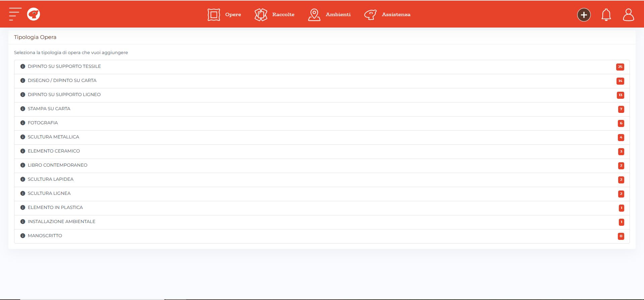Viewport: 644px width, 300px height.
Task: Choose SCULTURA LIGNEA type
Action: (322, 194)
